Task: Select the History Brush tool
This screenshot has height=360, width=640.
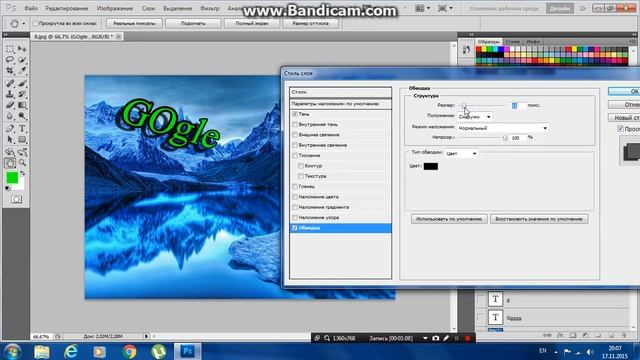Action: pyautogui.click(x=22, y=94)
